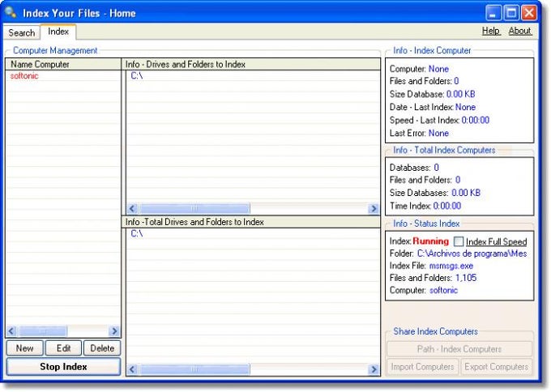Click the Date - Last Index None value
This screenshot has width=551, height=392.
(x=466, y=107)
